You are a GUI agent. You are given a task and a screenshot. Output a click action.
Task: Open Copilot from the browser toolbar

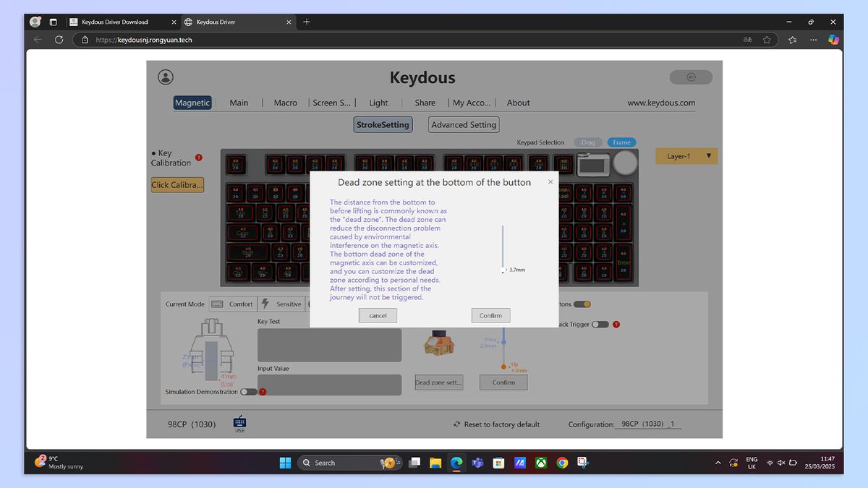coord(833,39)
